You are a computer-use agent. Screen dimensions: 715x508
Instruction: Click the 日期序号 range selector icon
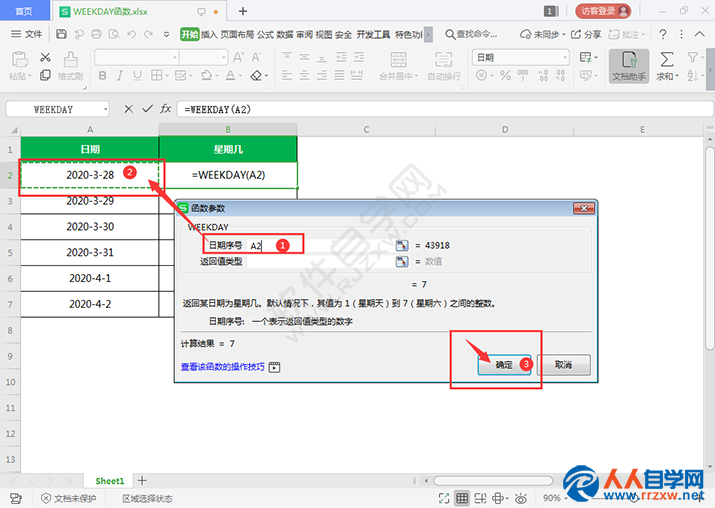402,245
